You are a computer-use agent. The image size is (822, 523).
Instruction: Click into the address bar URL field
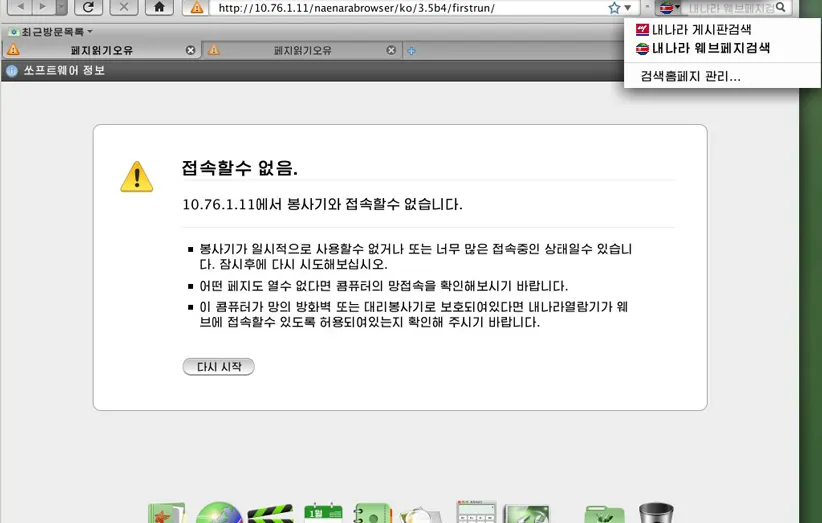[x=400, y=8]
